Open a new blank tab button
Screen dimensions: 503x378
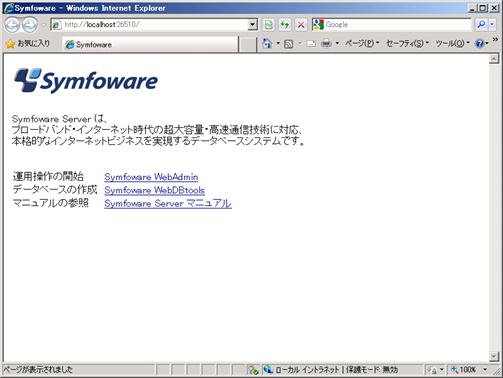[248, 45]
